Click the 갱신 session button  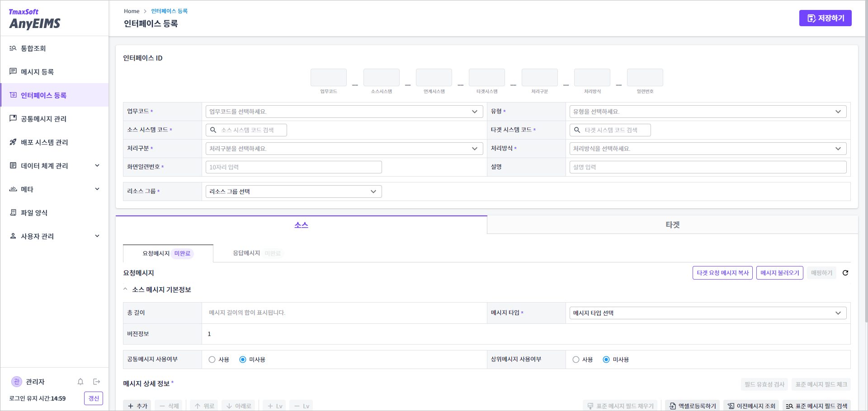(94, 398)
